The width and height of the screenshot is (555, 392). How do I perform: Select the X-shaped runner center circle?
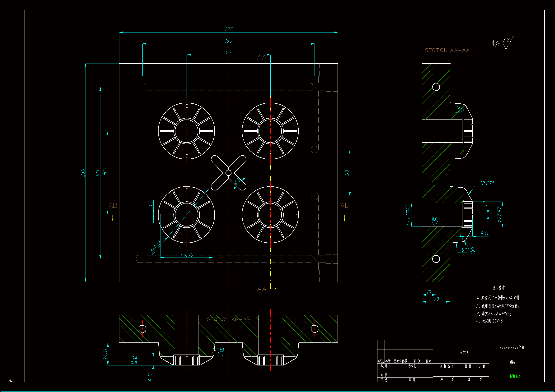click(228, 173)
